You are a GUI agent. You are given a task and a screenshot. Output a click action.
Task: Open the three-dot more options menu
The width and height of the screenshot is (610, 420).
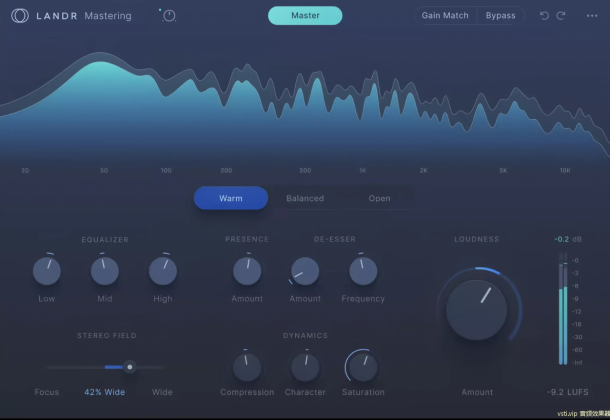592,16
